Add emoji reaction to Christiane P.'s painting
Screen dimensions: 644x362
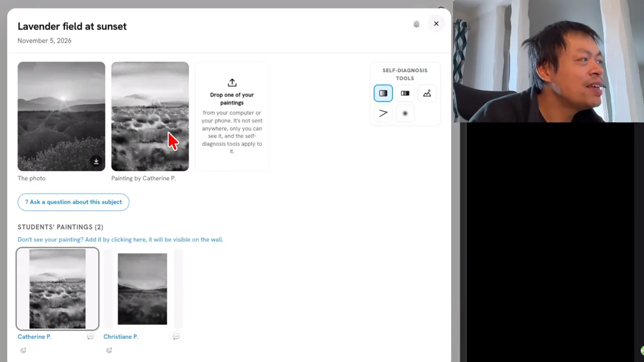pos(109,350)
